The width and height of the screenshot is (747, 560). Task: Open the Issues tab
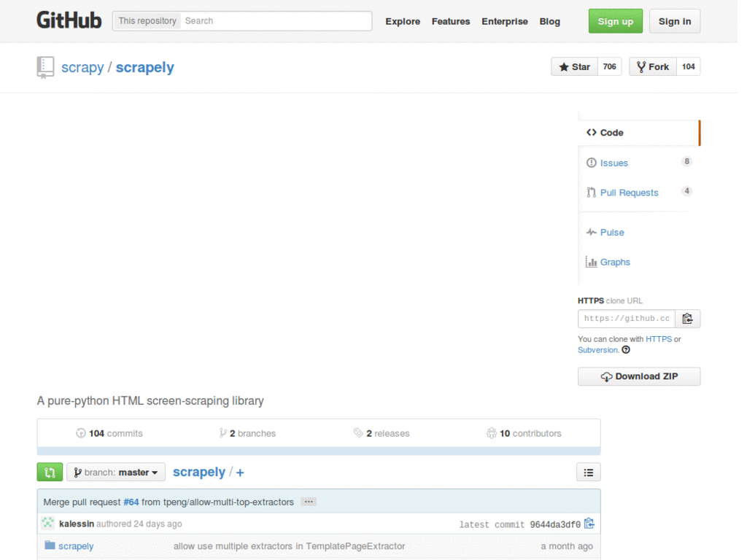click(614, 163)
